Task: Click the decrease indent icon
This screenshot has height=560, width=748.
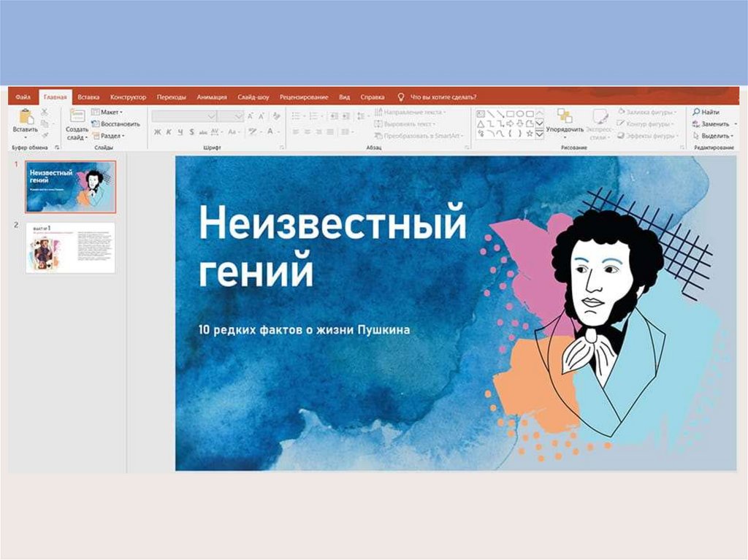Action: click(333, 116)
